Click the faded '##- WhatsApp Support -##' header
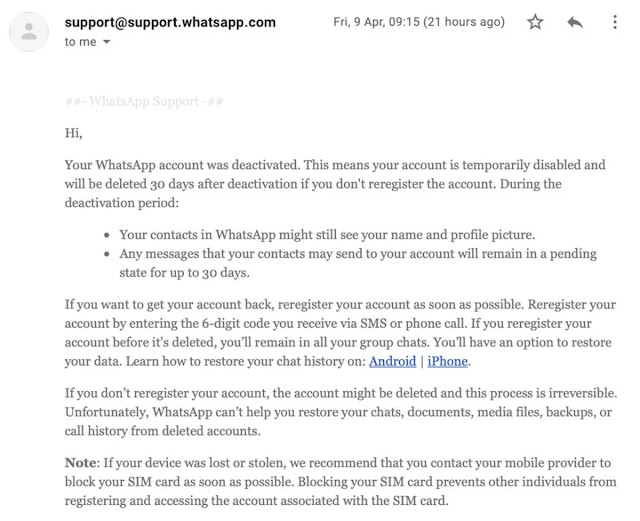640x521 pixels. click(x=144, y=101)
